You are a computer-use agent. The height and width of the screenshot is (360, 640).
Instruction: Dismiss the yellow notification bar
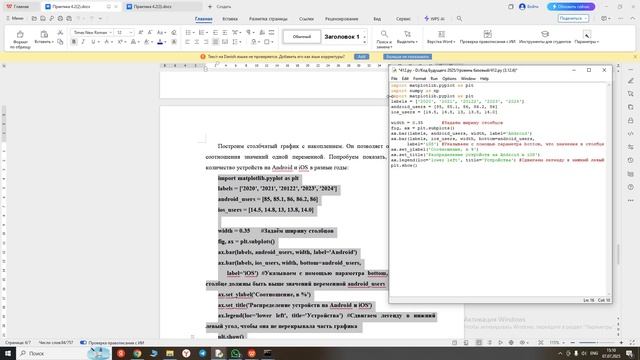pos(635,57)
